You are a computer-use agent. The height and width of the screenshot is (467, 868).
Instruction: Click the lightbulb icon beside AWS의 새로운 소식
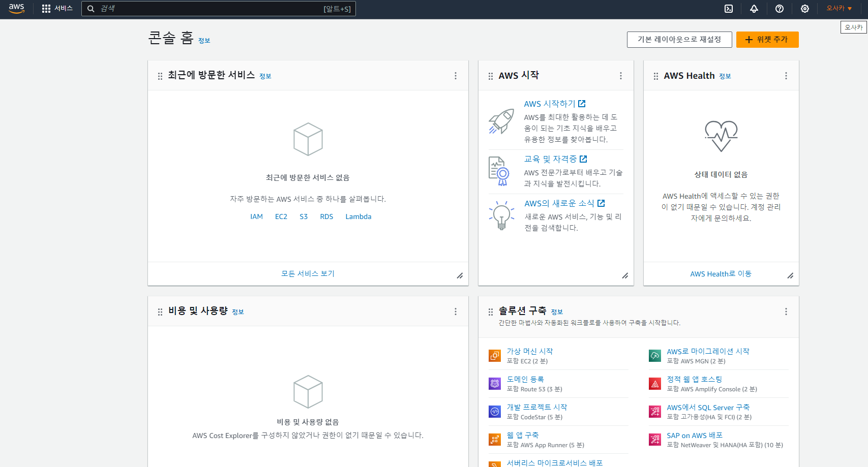[x=501, y=215]
